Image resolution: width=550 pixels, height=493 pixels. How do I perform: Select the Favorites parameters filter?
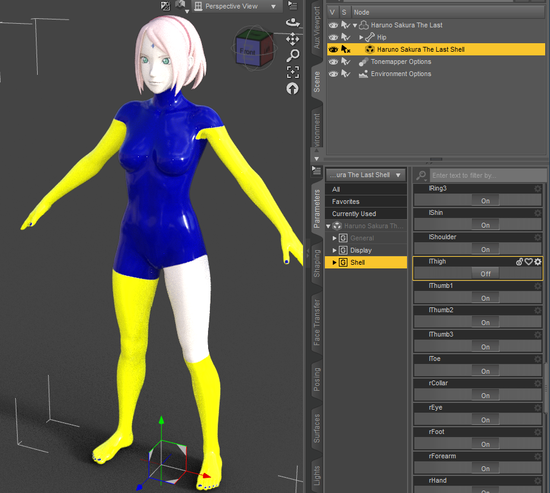[x=366, y=202]
